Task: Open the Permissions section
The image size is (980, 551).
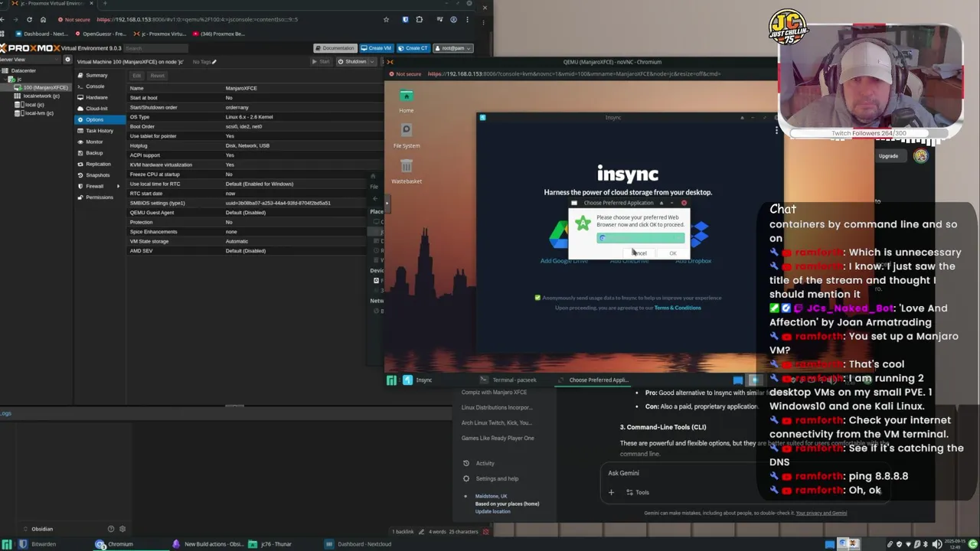Action: pos(99,197)
